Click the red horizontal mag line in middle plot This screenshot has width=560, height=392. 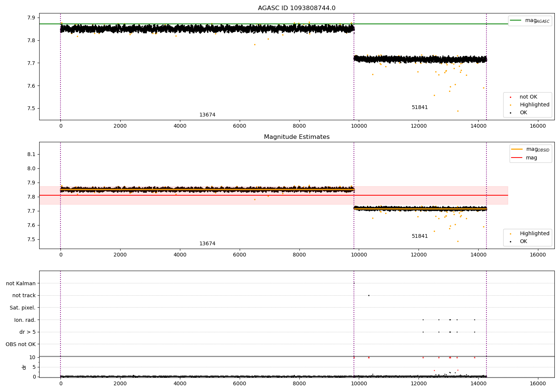click(x=273, y=195)
